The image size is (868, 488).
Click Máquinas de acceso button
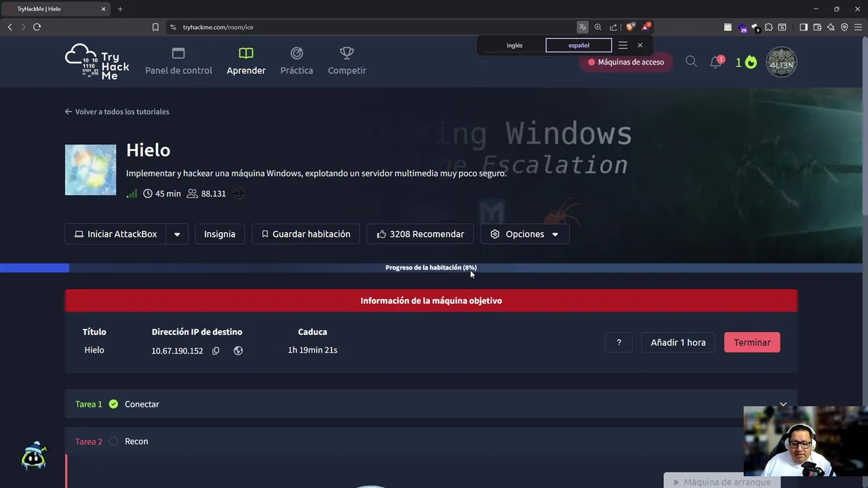click(626, 62)
